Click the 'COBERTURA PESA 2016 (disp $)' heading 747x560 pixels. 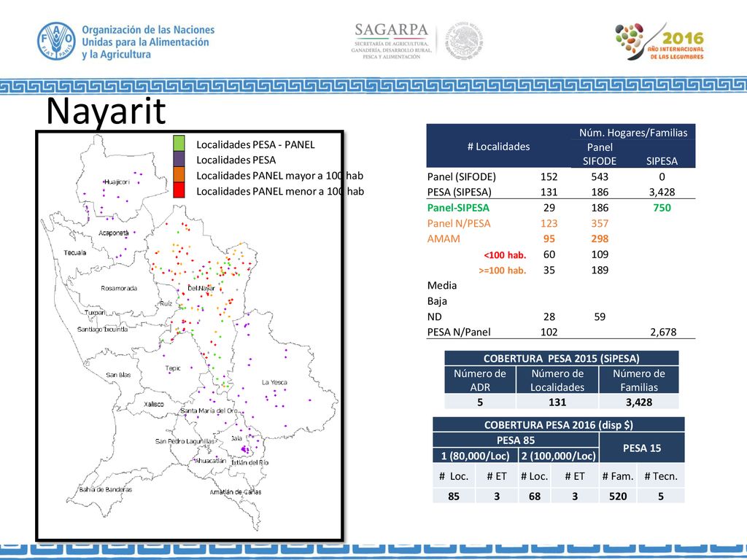559,425
